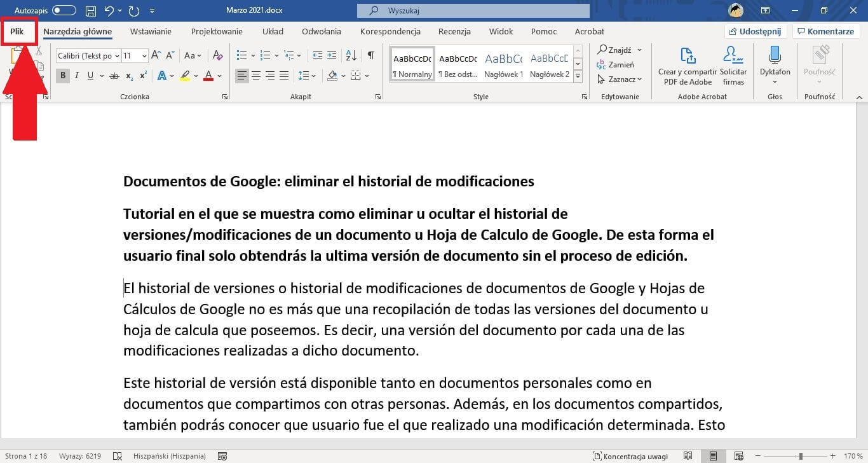Click the Sort A-Z icon
The height and width of the screenshot is (463, 868).
coord(351,56)
